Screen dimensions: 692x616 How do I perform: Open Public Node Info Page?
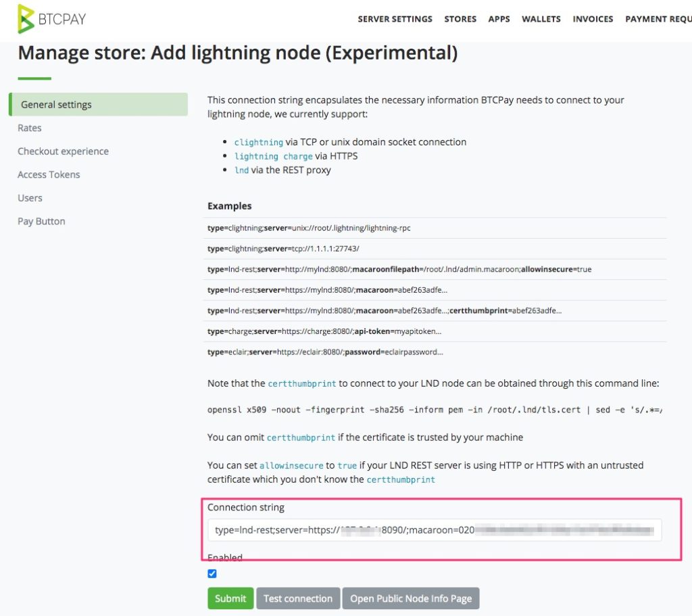coord(411,598)
